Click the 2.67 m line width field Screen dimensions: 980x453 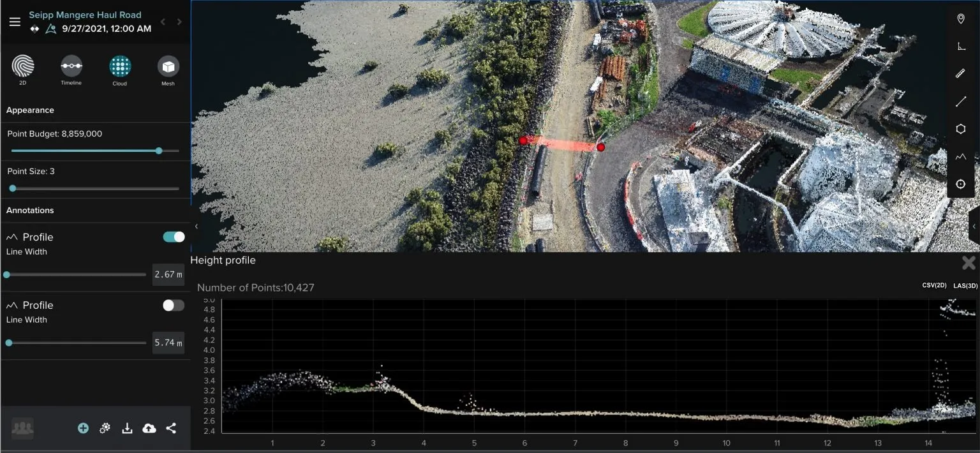[x=168, y=274]
